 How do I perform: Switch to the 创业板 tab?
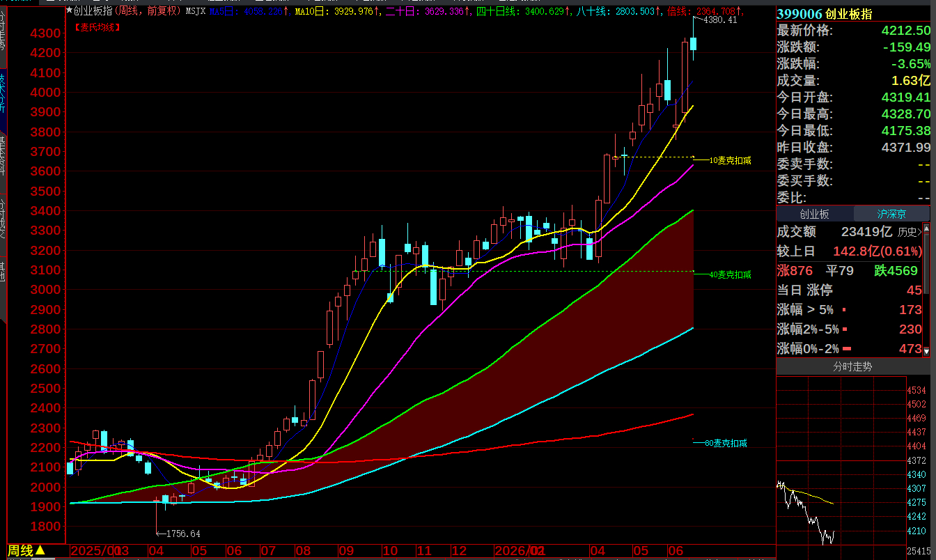(814, 215)
